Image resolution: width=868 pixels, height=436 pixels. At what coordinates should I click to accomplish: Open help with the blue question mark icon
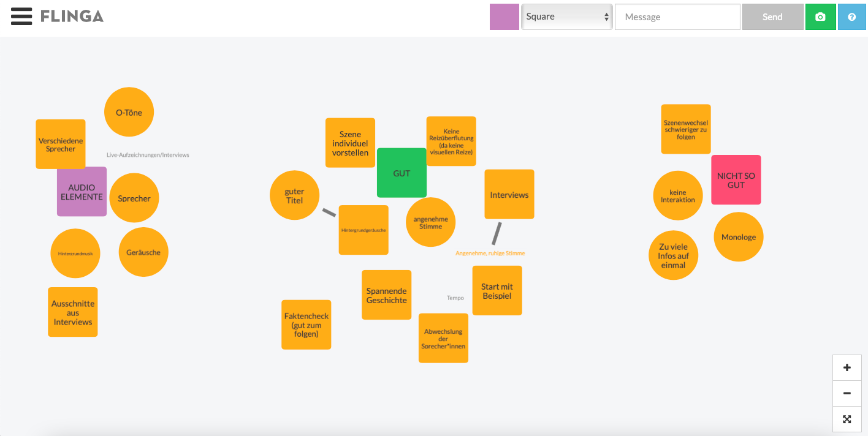pyautogui.click(x=852, y=17)
